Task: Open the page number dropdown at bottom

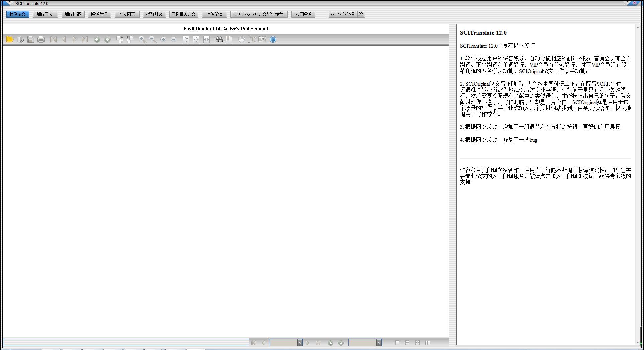Action: tap(300, 343)
